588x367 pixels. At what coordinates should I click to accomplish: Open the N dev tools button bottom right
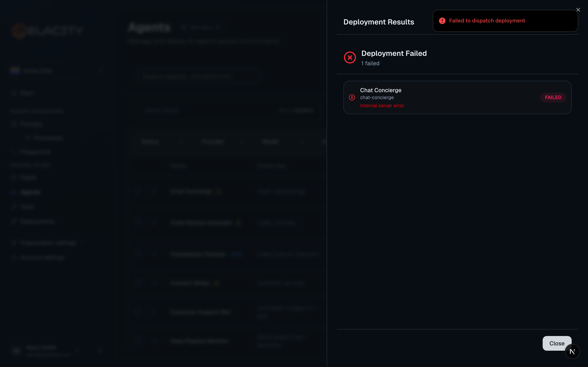pos(572,351)
